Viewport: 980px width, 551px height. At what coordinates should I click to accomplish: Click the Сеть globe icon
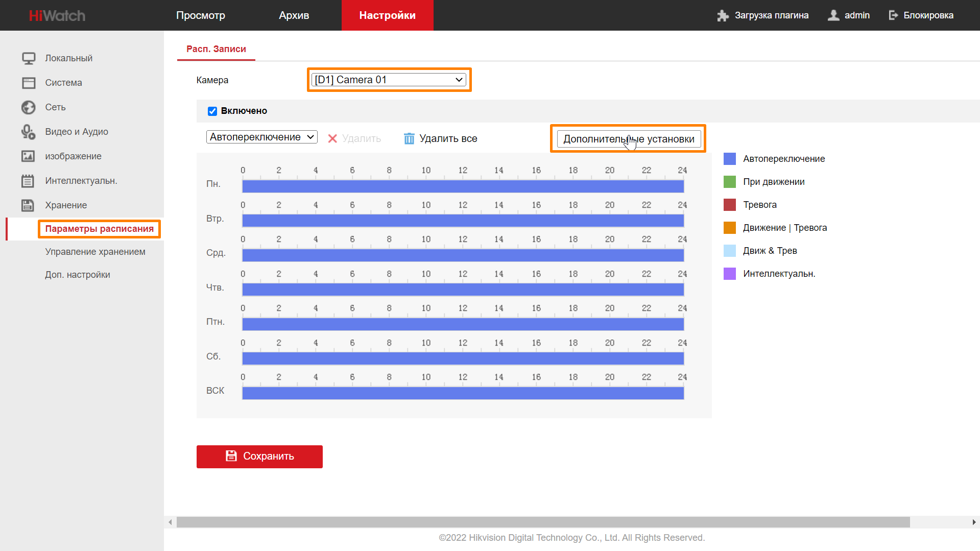point(29,107)
